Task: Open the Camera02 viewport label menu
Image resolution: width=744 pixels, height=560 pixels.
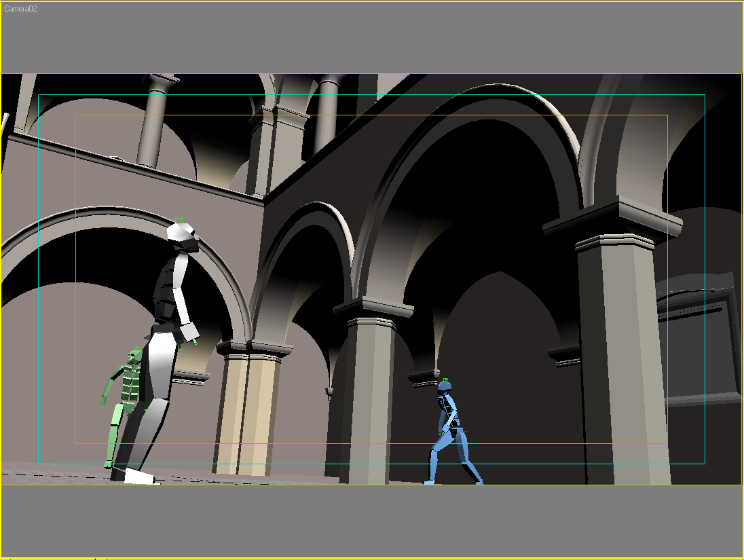Action: tap(20, 9)
